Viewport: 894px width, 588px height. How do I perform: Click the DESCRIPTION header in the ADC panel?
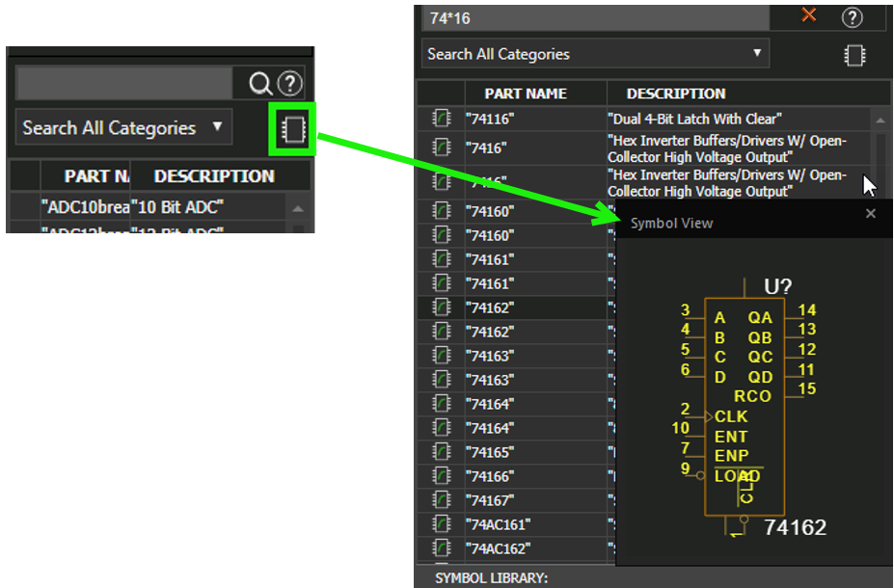tap(214, 176)
